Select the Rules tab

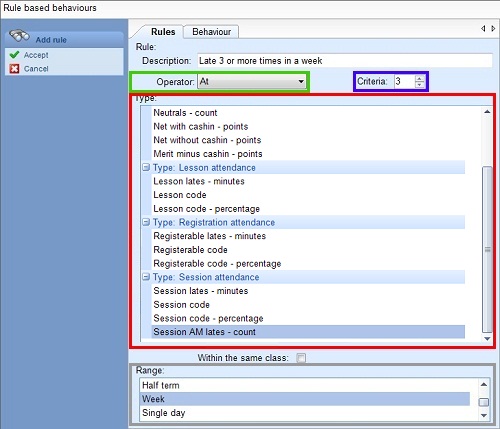click(163, 32)
